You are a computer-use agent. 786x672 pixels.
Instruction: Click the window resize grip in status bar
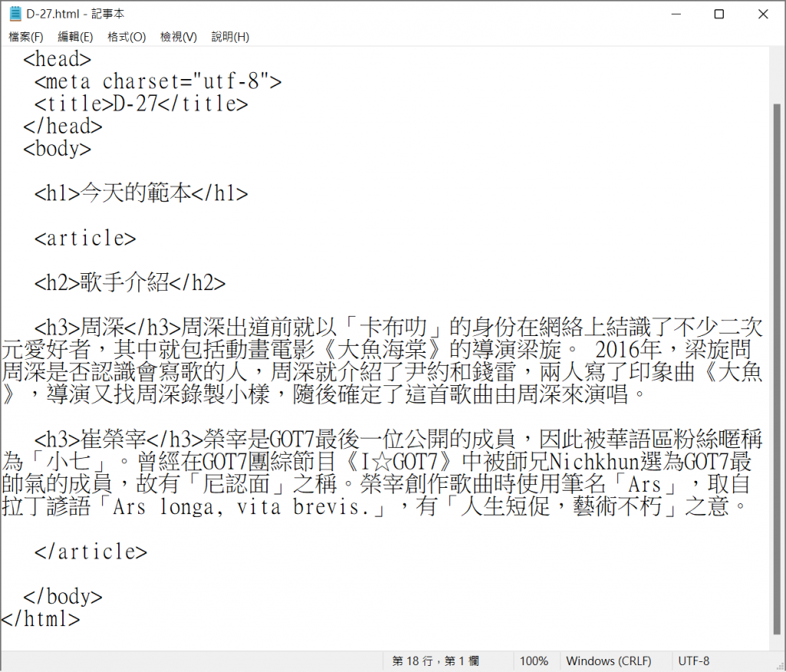tap(780, 666)
